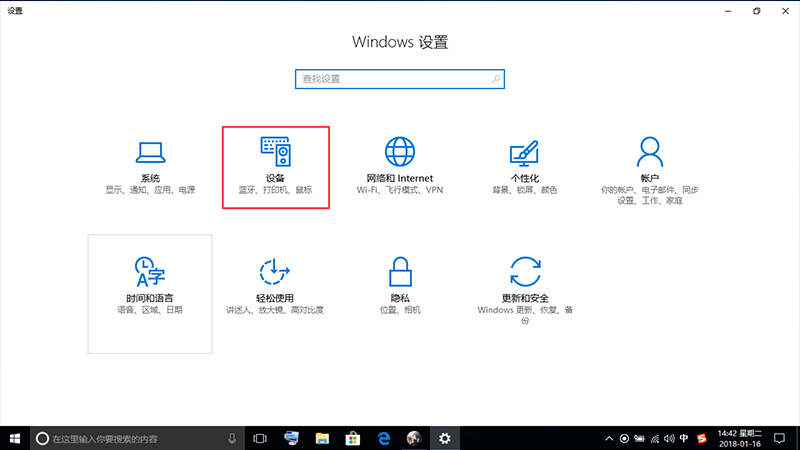This screenshot has width=800, height=450.
Task: Close the 设置 window
Action: 785,11
